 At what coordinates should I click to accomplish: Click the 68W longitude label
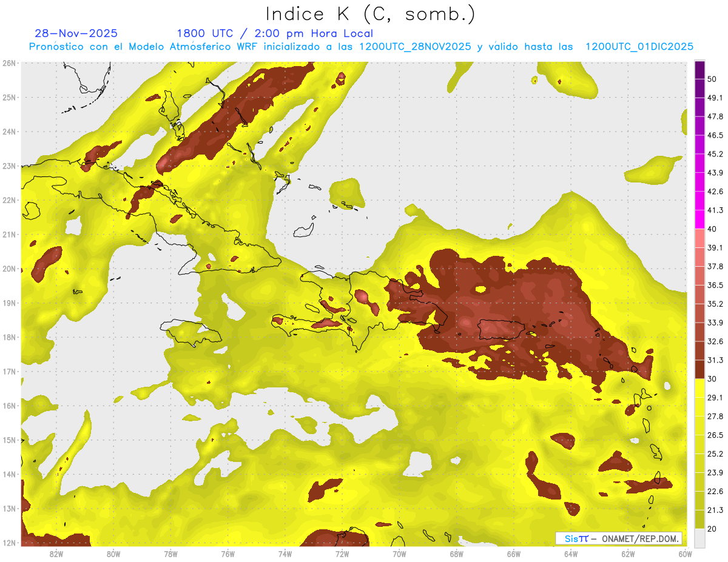[456, 554]
